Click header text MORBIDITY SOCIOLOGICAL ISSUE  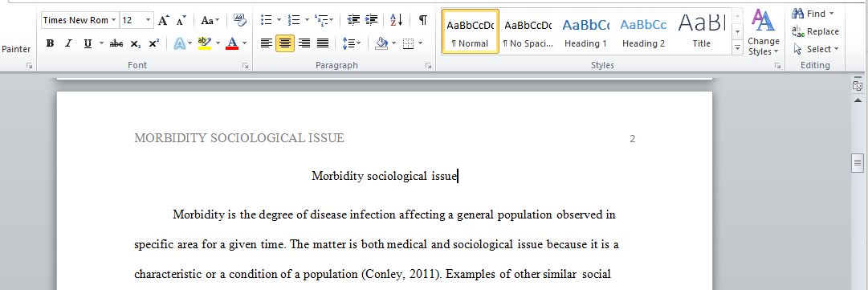[239, 138]
